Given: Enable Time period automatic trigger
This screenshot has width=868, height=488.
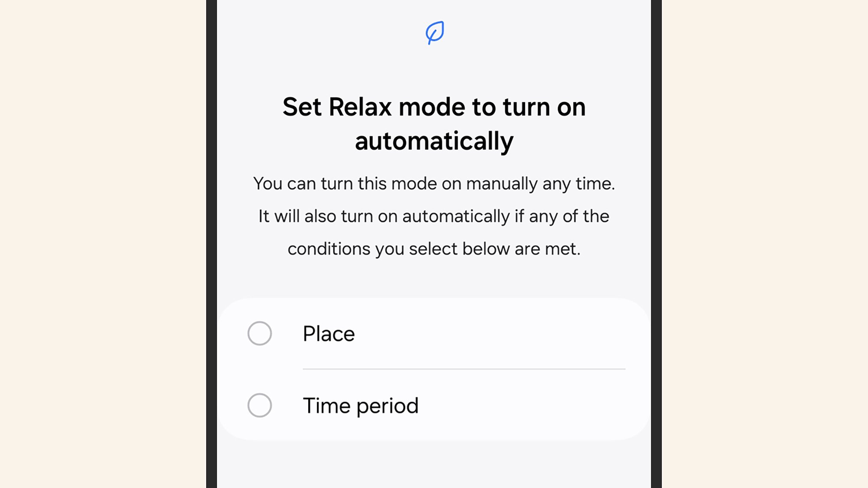Looking at the screenshot, I should coord(260,405).
